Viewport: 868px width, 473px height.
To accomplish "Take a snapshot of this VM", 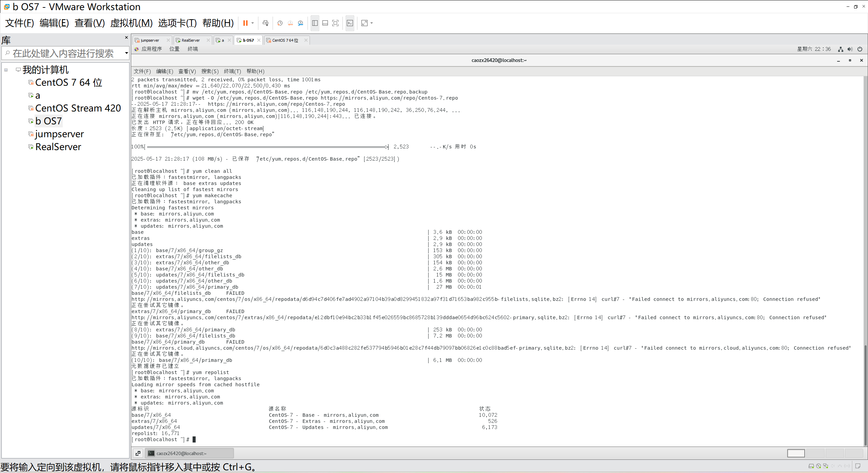I will click(280, 23).
